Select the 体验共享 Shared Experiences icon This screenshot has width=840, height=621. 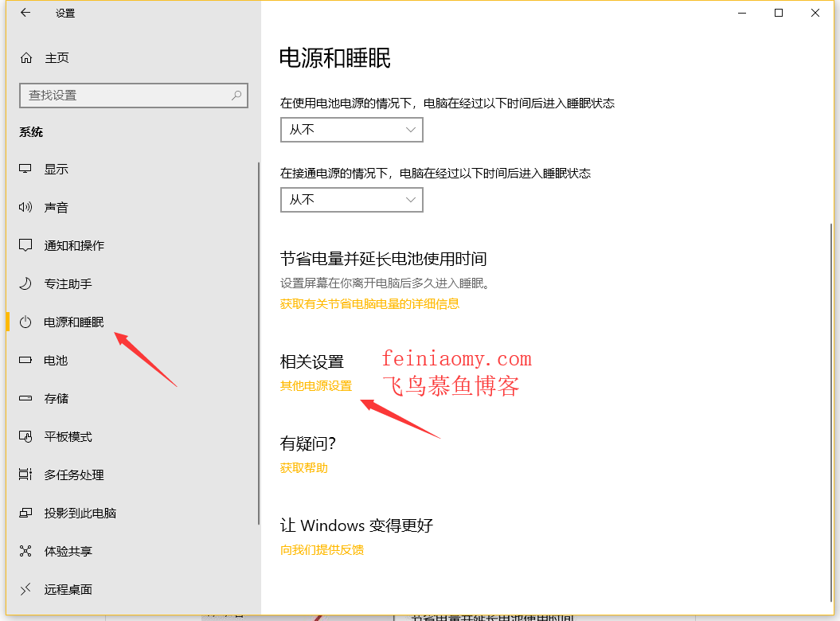coord(25,551)
